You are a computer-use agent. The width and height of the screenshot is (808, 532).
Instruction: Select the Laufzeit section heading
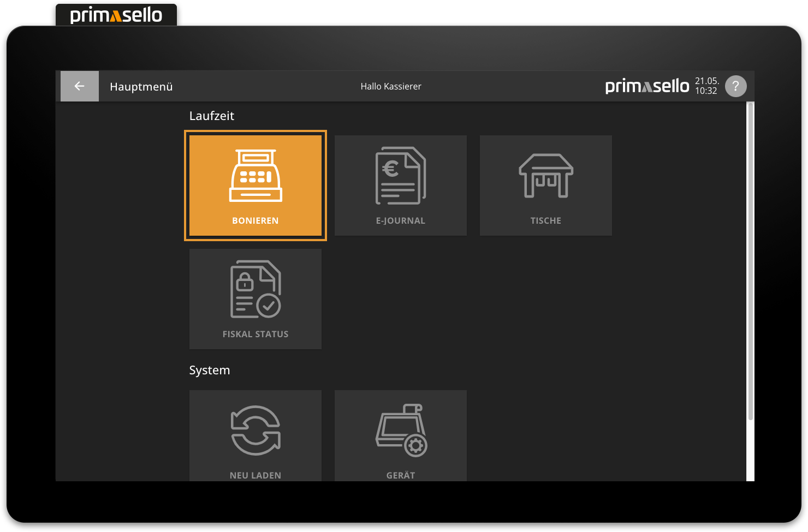[x=212, y=116]
